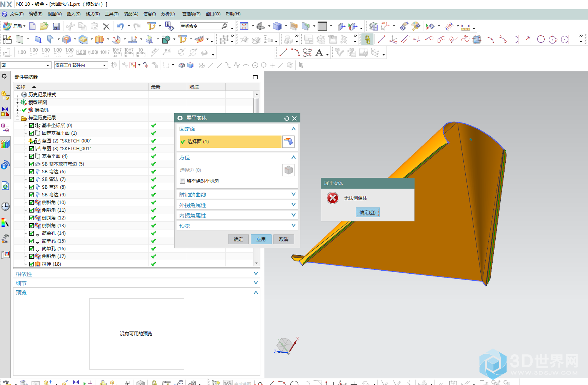Click 应用 button in Flat Solid dialog
This screenshot has height=385, width=588.
[x=261, y=239]
